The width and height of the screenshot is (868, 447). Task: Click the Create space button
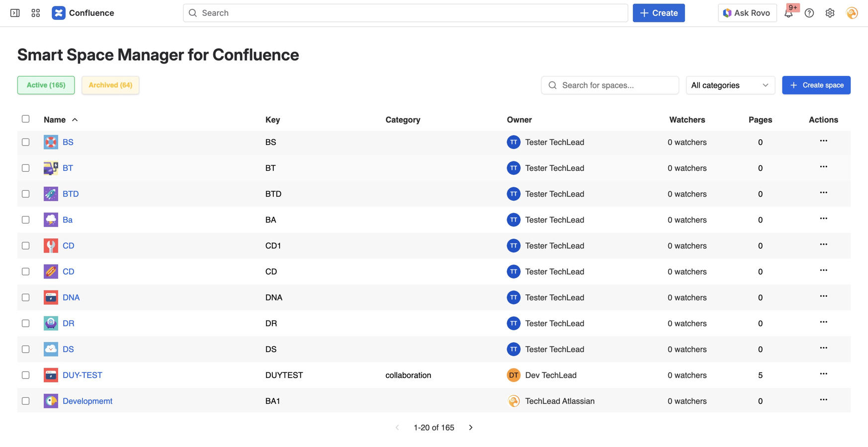[x=816, y=85]
